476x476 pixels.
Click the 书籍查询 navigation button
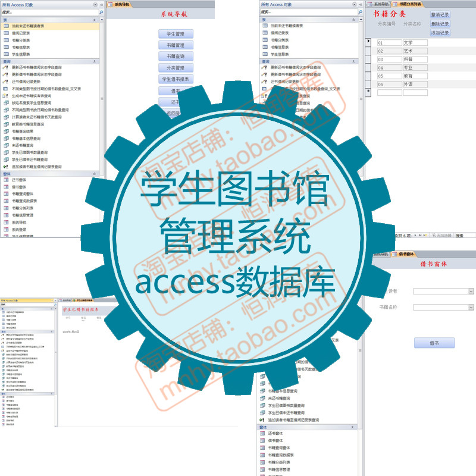click(176, 56)
